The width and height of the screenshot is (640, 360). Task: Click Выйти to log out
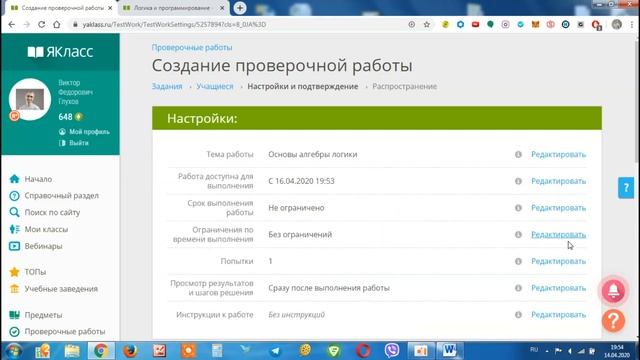[79, 143]
